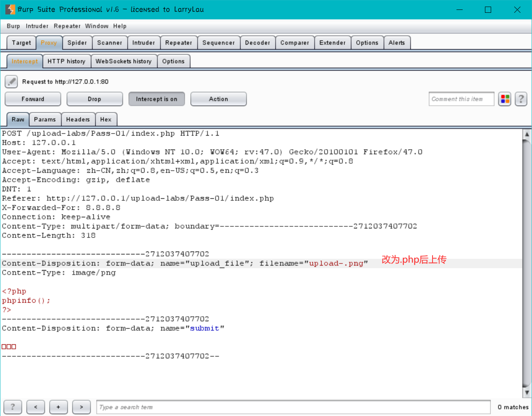Click the search help question mark button

(x=13, y=407)
